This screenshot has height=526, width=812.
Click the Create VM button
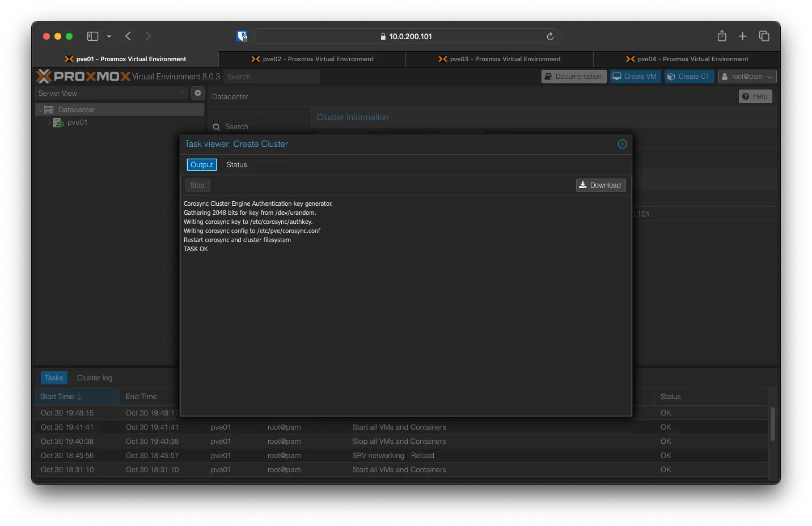coord(635,77)
